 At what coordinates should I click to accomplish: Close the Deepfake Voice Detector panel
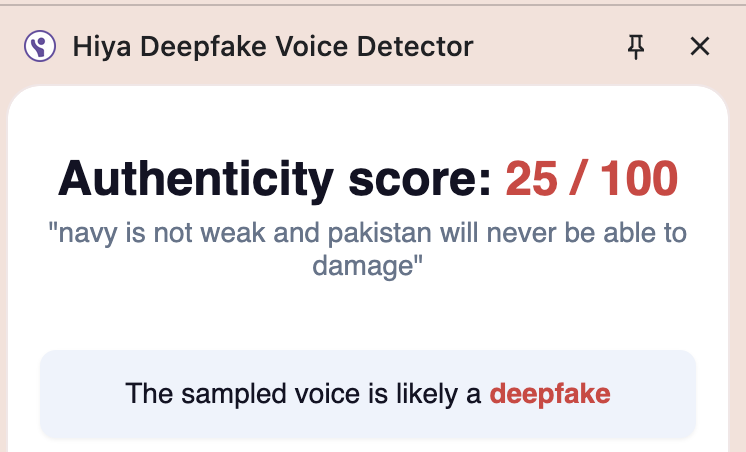(x=700, y=46)
